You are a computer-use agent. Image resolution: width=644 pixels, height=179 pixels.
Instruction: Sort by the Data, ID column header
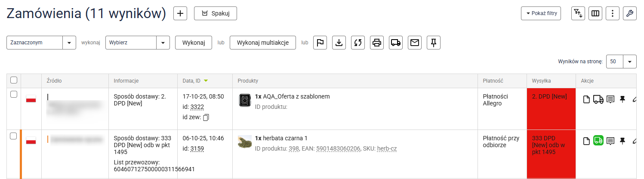tap(192, 80)
